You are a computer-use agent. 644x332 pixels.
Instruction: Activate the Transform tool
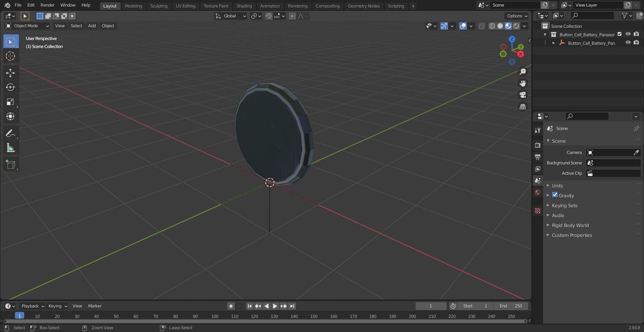tap(10, 116)
